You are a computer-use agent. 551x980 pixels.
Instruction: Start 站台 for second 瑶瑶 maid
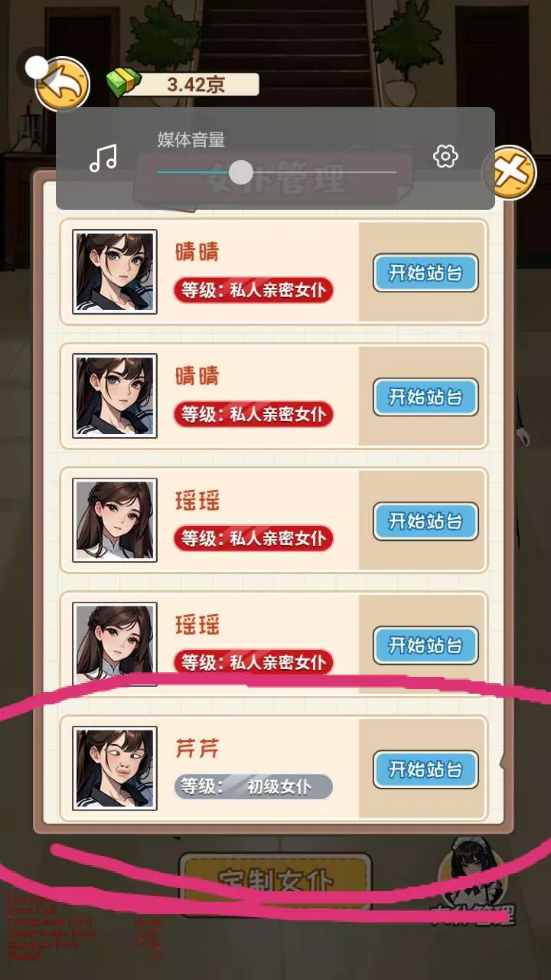(x=425, y=645)
